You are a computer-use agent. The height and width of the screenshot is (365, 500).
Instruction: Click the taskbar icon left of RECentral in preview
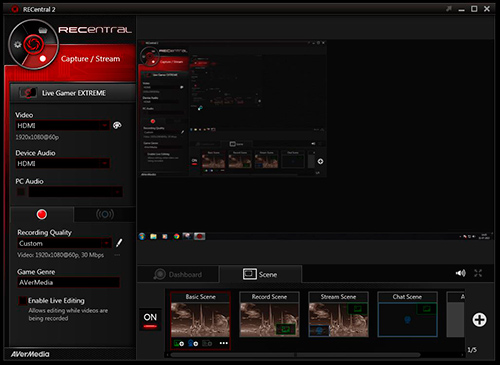(x=187, y=236)
